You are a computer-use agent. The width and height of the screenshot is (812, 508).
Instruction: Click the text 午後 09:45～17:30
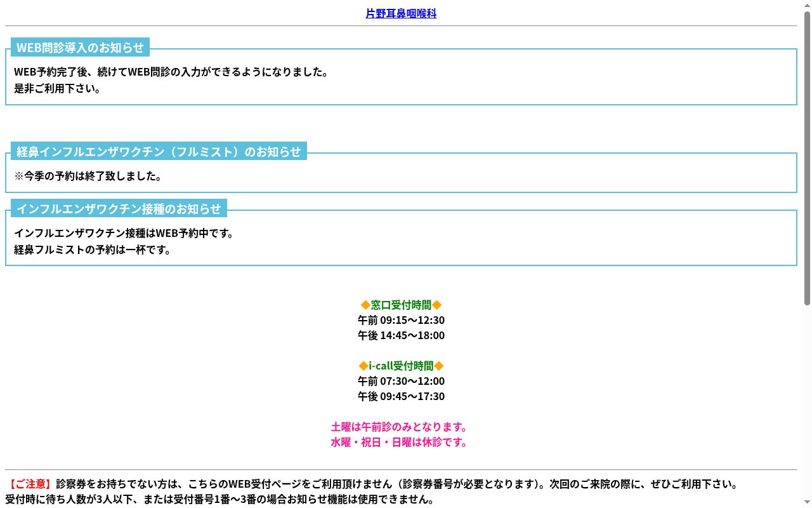(401, 397)
